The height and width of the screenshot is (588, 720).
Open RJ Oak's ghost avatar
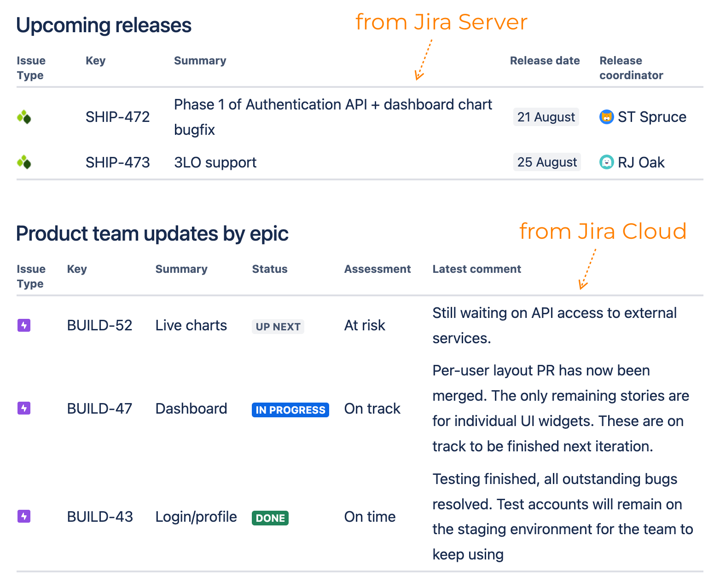pyautogui.click(x=607, y=162)
